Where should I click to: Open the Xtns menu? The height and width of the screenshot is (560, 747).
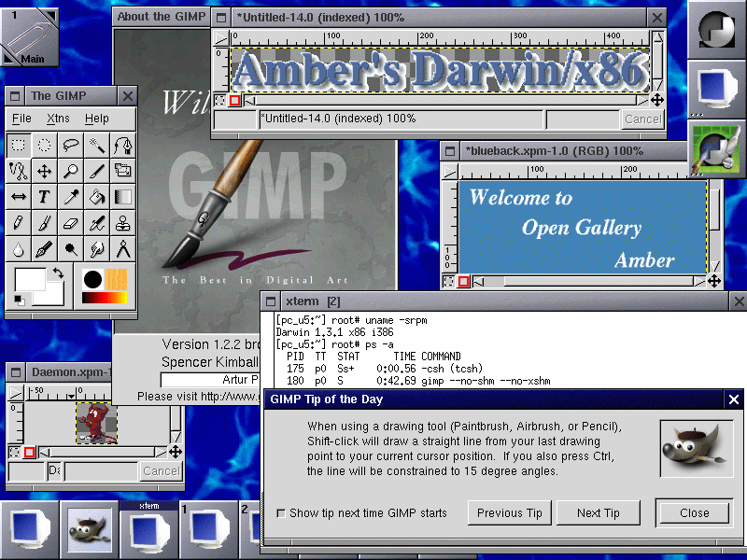click(58, 119)
